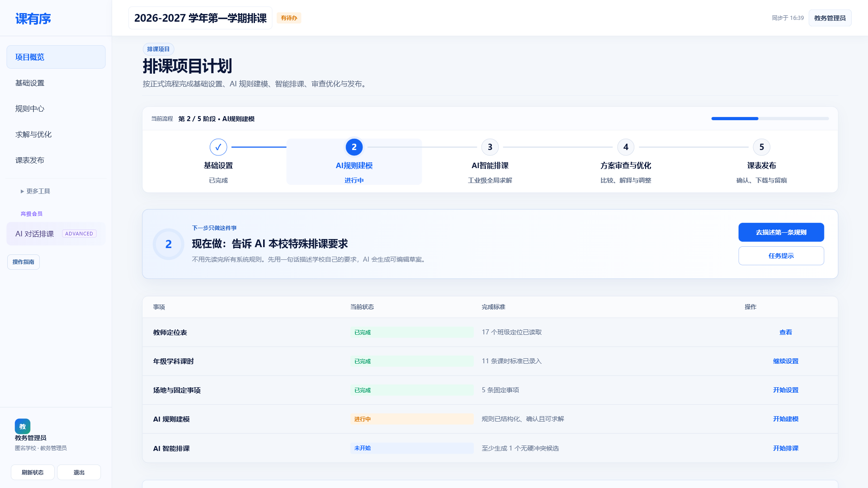Click the 高级会员 label in sidebar
The image size is (868, 488).
[x=32, y=214]
